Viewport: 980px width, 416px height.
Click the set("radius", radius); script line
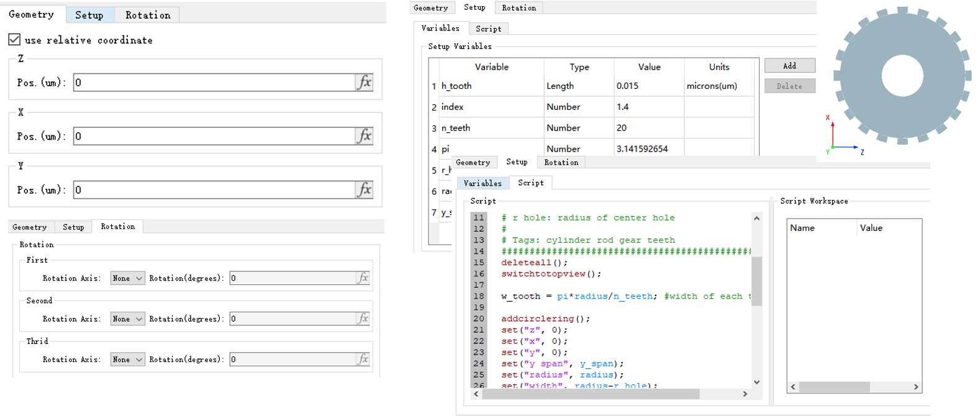[562, 374]
